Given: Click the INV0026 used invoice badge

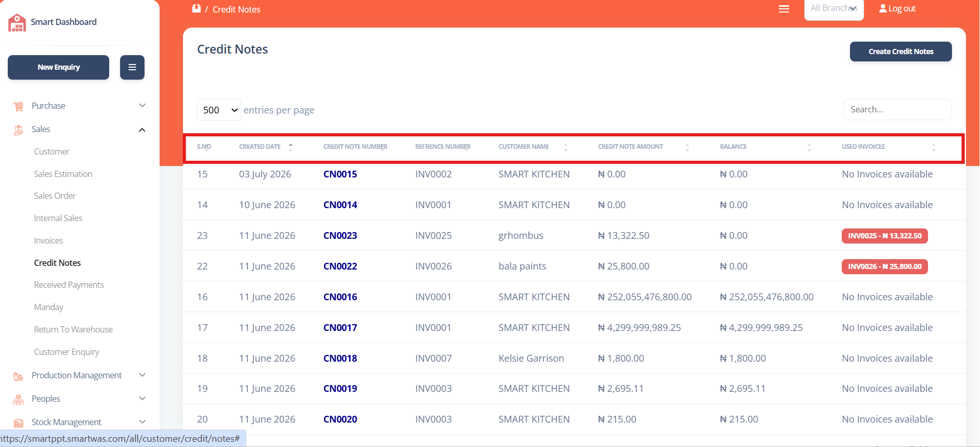Looking at the screenshot, I should click(884, 266).
